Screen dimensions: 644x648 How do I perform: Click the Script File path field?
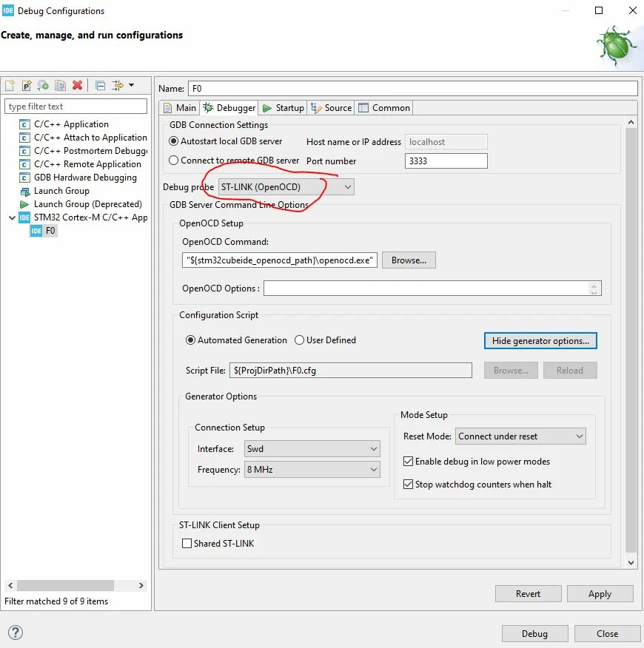(350, 371)
